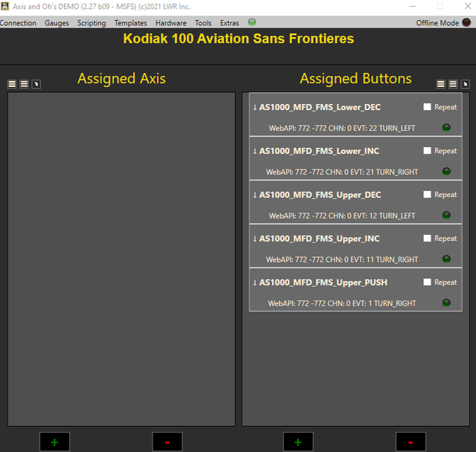Open the Tools menu

[203, 23]
